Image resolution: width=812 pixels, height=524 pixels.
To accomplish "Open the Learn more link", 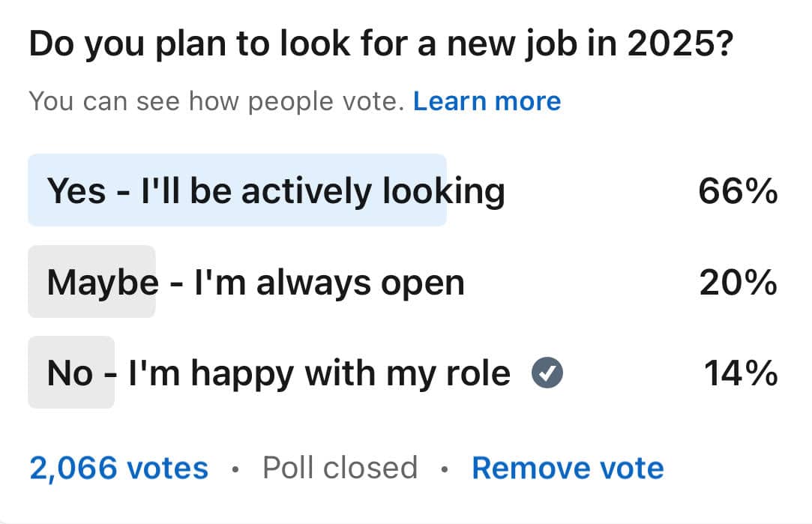I will coord(487,101).
